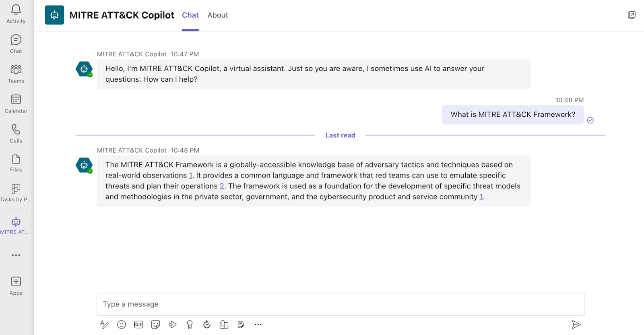Open the Apps store from sidebar
The height and width of the screenshot is (335, 644).
(x=16, y=286)
